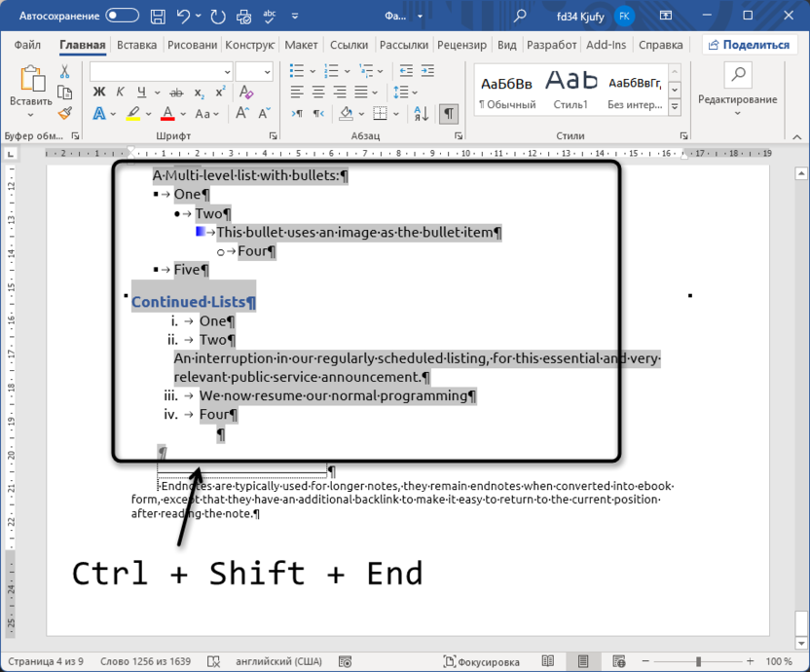
Task: Decrease paragraph indent
Action: pyautogui.click(x=406, y=71)
